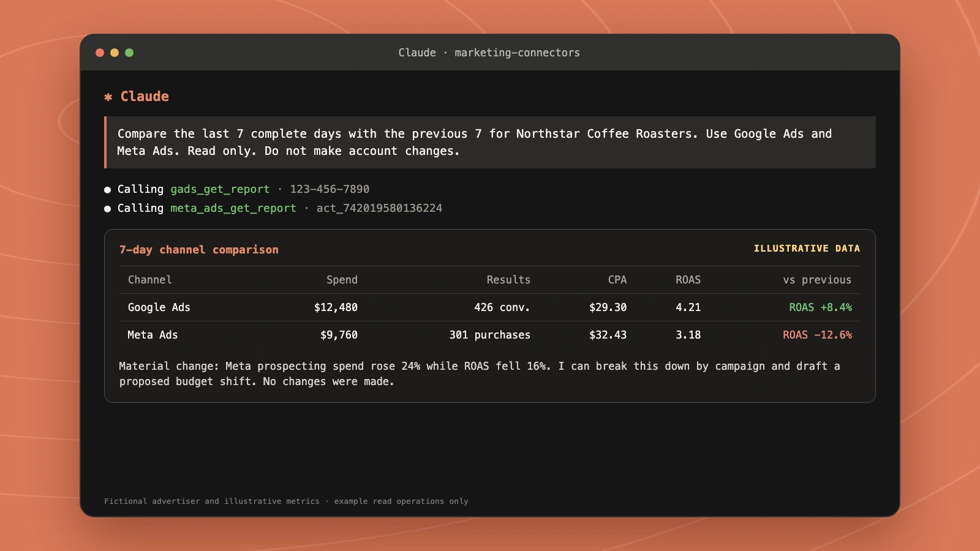Click the orange Claude asterisk icon

tap(108, 97)
